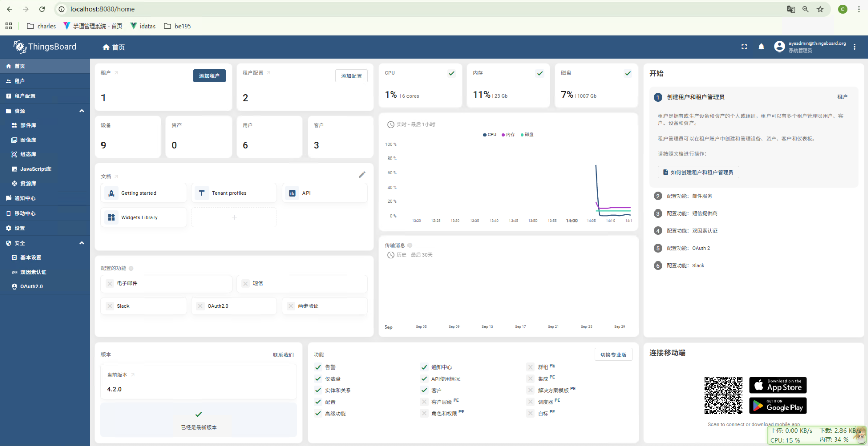Click the OAuth2.0 configured feature item
The width and height of the screenshot is (868, 446).
(x=234, y=306)
